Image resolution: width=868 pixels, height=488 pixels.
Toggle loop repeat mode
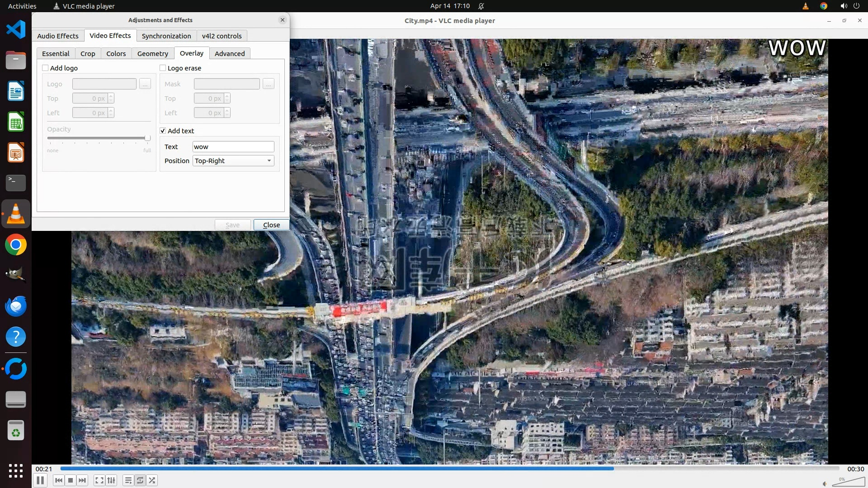pos(140,480)
